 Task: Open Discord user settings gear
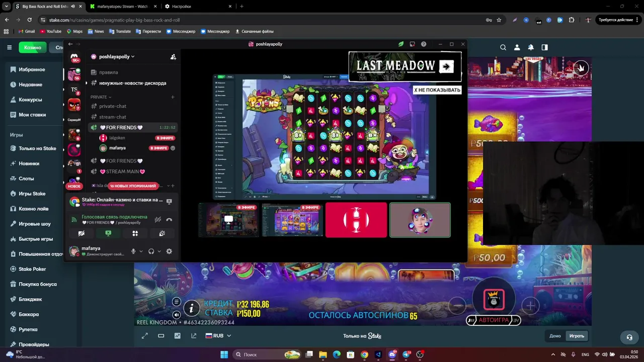[x=169, y=251]
